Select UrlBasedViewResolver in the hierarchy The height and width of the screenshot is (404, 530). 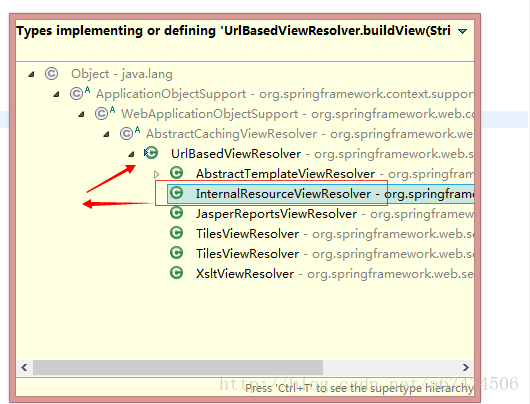322,153
